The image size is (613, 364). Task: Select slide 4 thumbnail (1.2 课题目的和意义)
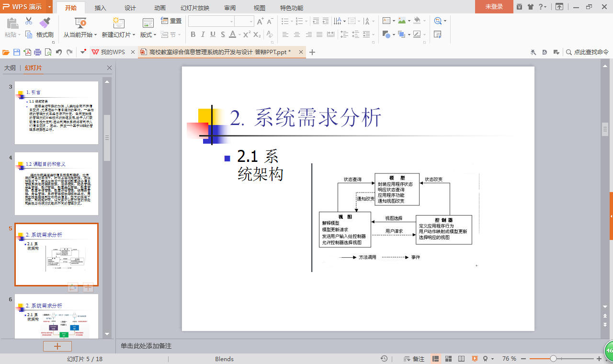point(57,184)
